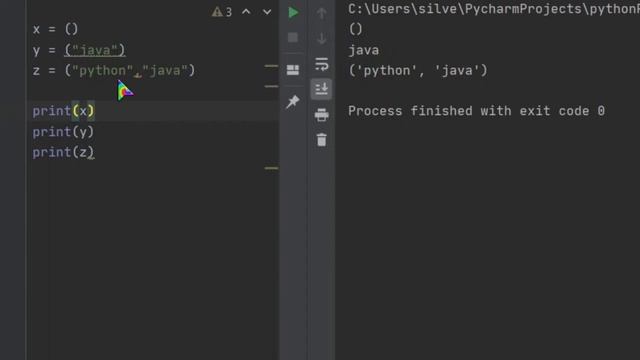Image resolution: width=640 pixels, height=360 pixels.
Task: Print the console output
Action: [x=322, y=115]
